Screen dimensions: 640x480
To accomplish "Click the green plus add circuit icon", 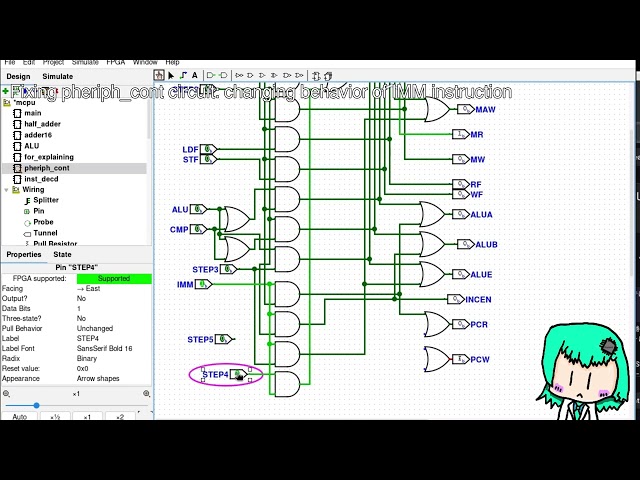I will tap(5, 91).
